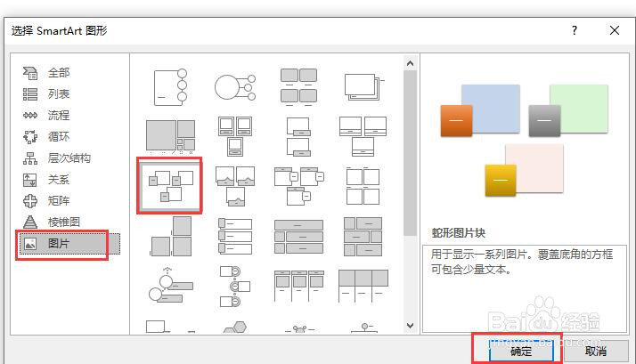Close the 选择 SmartArt 图形 dialog
Viewport: 636px width, 364px height.
pos(615,30)
